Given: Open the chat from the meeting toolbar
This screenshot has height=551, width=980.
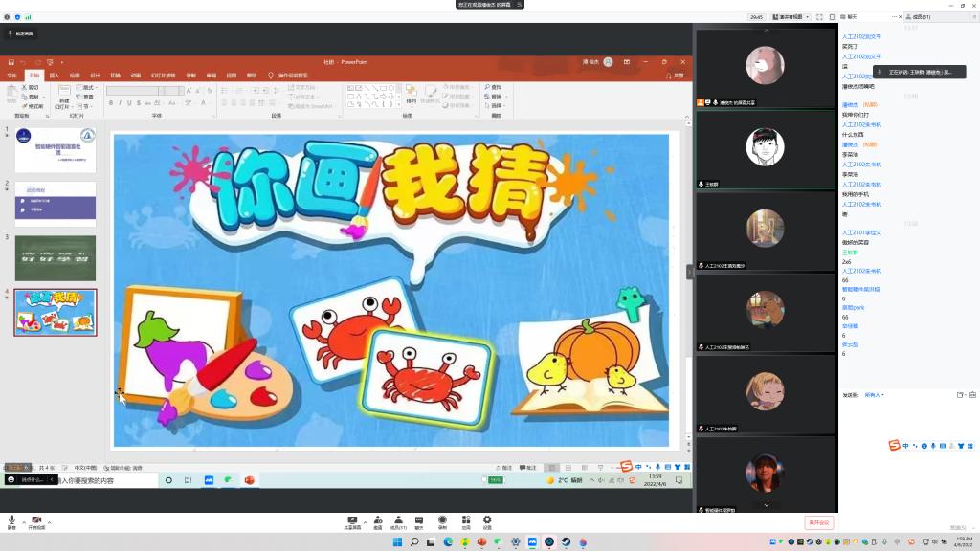Looking at the screenshot, I should (x=419, y=523).
